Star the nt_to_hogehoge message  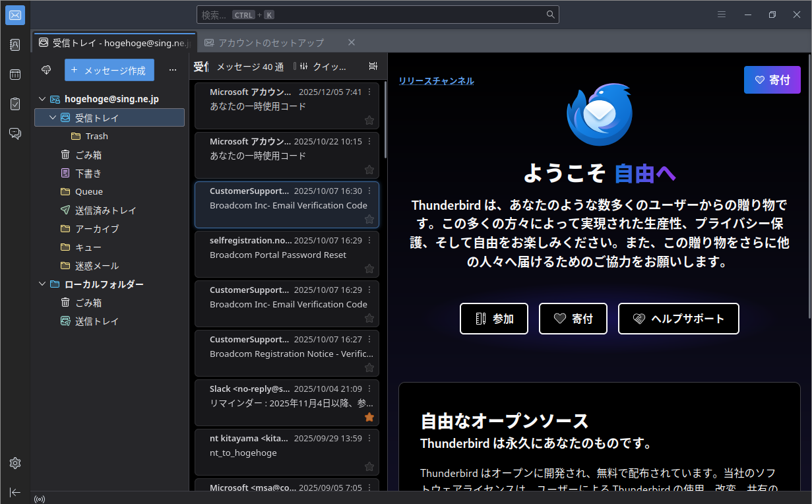tap(369, 466)
